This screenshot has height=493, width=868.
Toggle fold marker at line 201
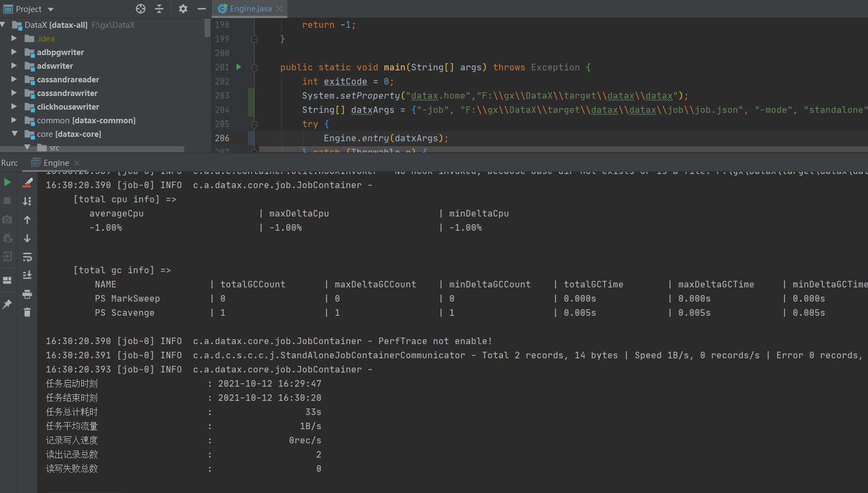click(254, 68)
